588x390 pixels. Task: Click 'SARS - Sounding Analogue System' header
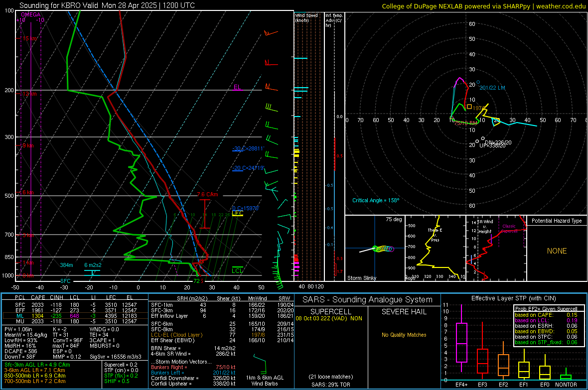point(367,300)
